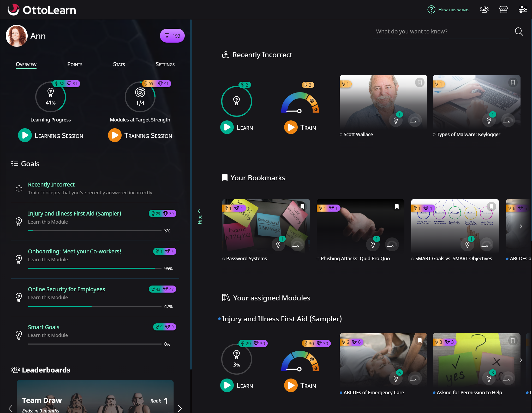This screenshot has height=413, width=532.
Task: Collapse sidebar with the Hide chevron
Action: [200, 216]
